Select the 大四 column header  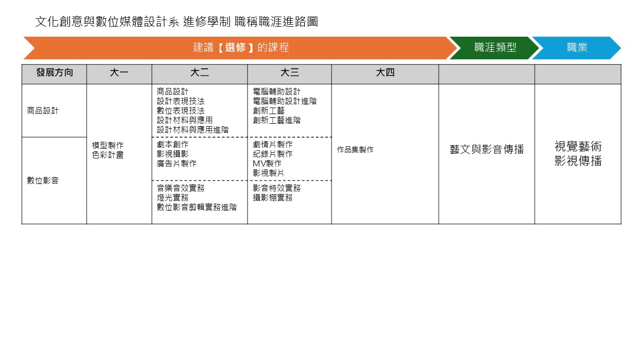coord(385,73)
